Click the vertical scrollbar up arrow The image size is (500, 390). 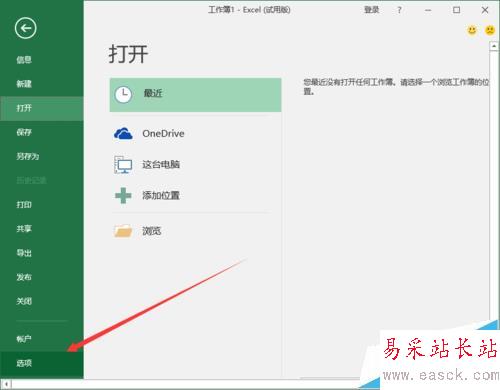[x=494, y=46]
